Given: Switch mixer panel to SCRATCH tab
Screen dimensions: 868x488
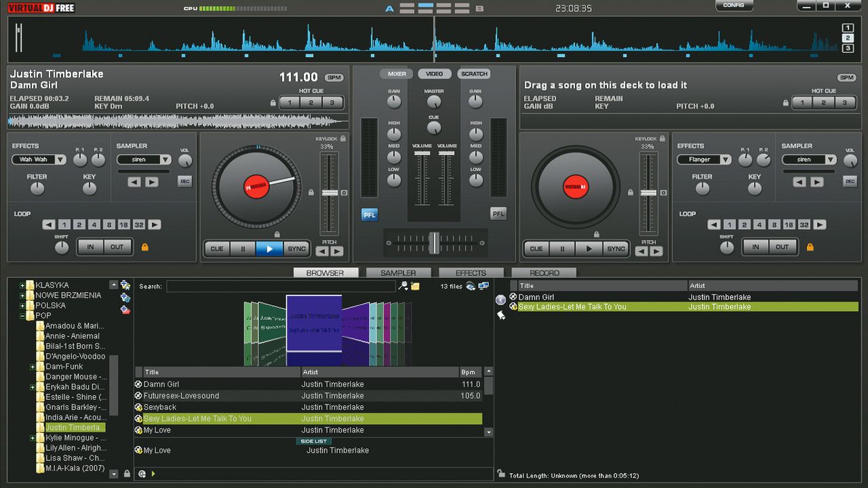Looking at the screenshot, I should tap(474, 74).
